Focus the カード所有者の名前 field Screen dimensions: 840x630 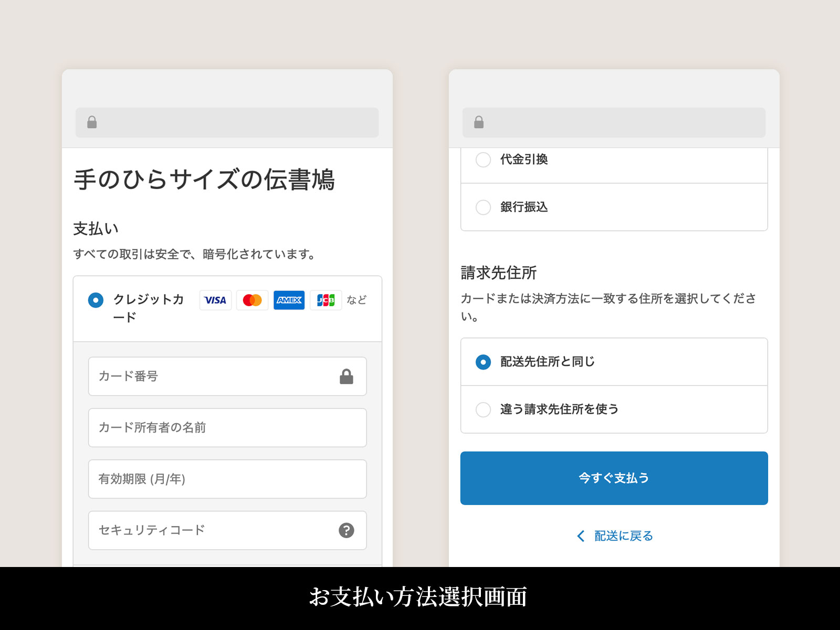click(x=227, y=428)
